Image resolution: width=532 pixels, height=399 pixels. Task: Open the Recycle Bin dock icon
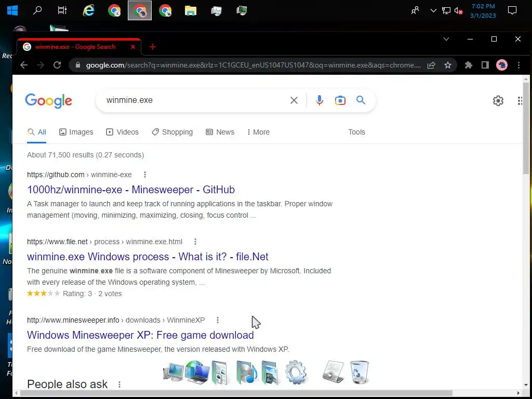point(360,372)
